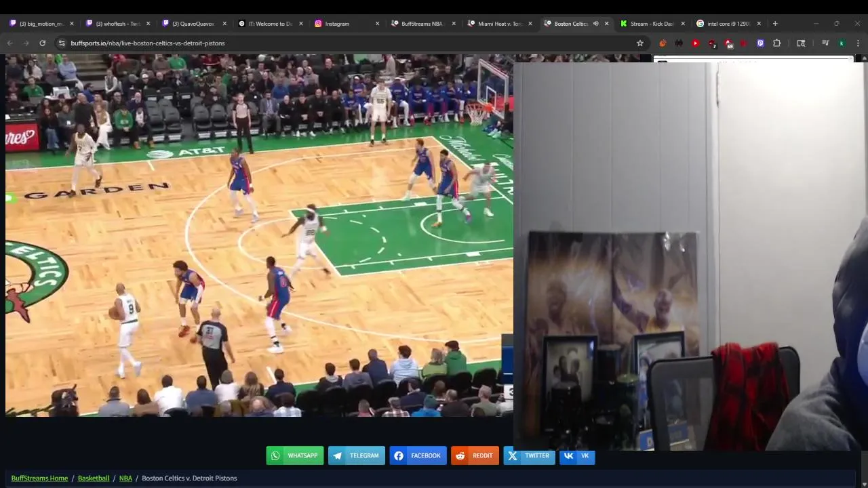Open a new tab with plus button
Image resolution: width=868 pixels, height=488 pixels.
pos(775,24)
